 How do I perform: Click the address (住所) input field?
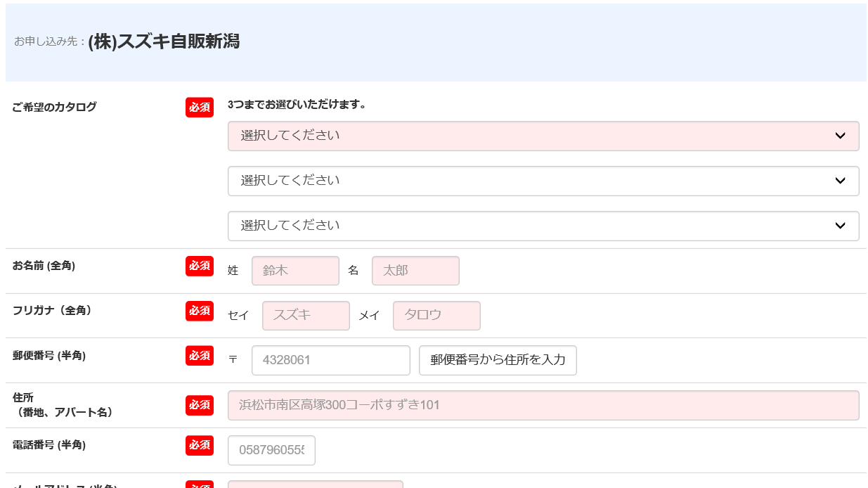543,405
